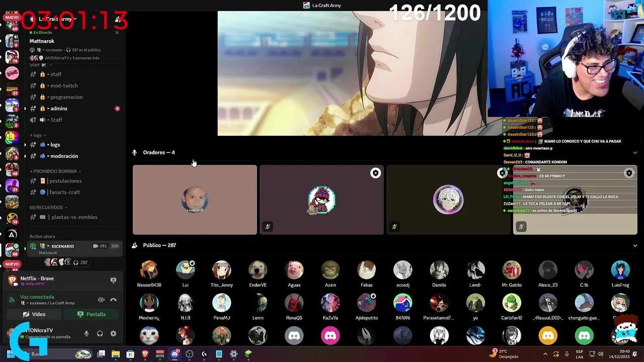Open the invite people icon in the header
Viewport: 644px width, 362px height.
click(x=117, y=19)
